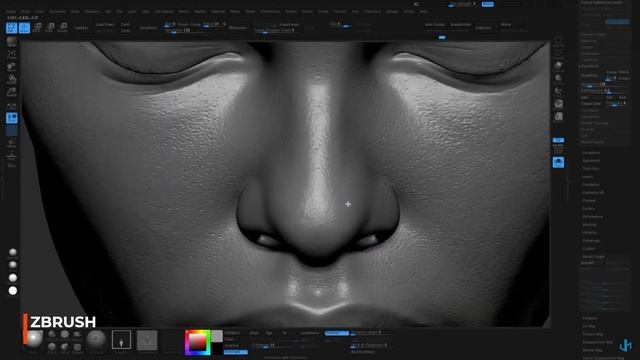Image resolution: width=640 pixels, height=360 pixels.
Task: Open the Preferences menu
Action: (270, 11)
